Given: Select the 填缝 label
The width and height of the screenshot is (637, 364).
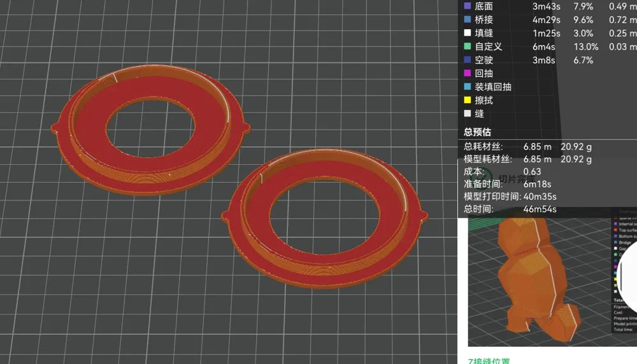Looking at the screenshot, I should click(484, 33).
